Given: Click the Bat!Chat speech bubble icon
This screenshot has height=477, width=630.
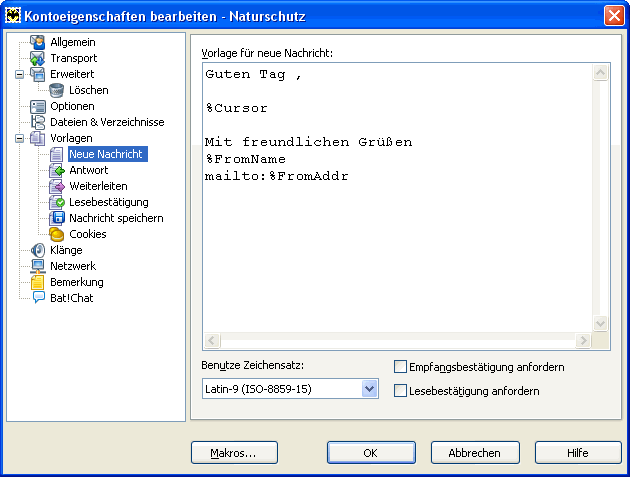Looking at the screenshot, I should 38,298.
